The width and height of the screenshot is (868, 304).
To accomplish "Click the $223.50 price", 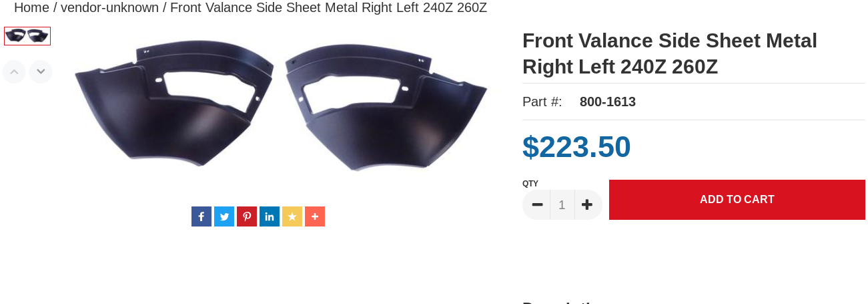I will pyautogui.click(x=576, y=147).
